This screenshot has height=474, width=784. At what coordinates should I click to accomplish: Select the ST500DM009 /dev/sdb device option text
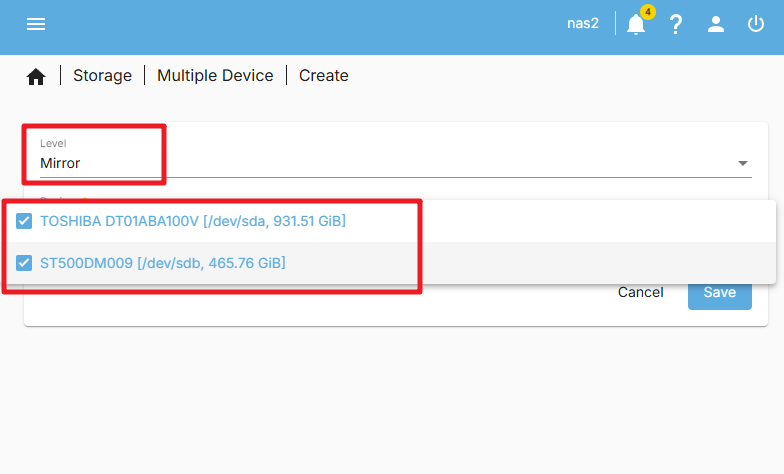click(163, 263)
